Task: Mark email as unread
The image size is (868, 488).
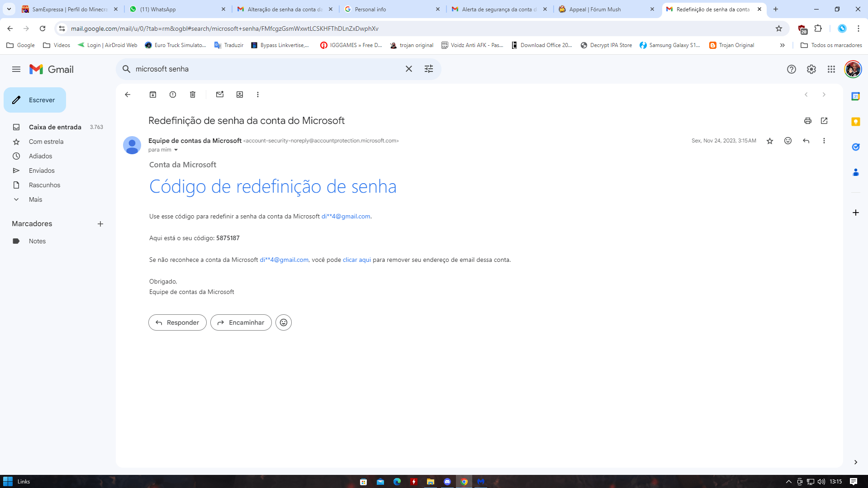Action: click(220, 95)
